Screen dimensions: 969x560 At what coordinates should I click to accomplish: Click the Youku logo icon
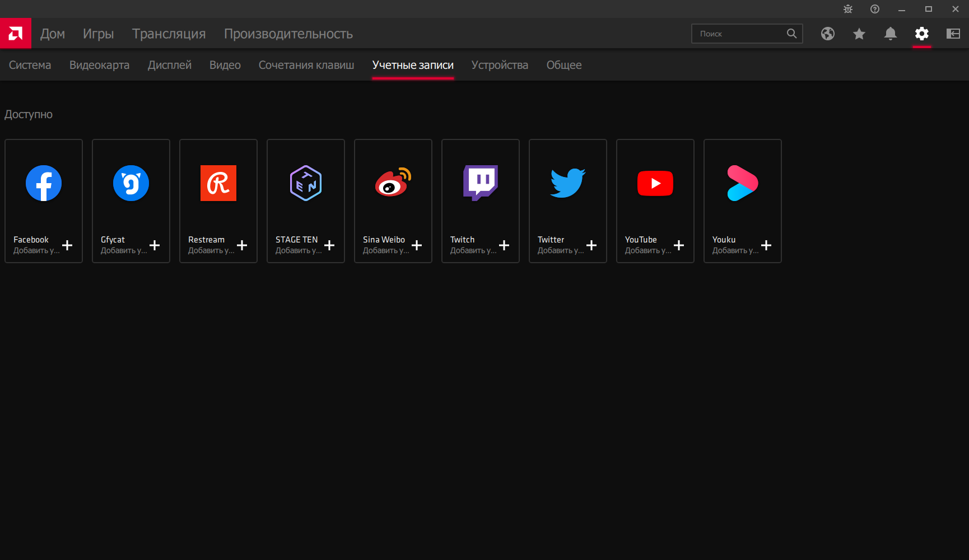pos(743,183)
